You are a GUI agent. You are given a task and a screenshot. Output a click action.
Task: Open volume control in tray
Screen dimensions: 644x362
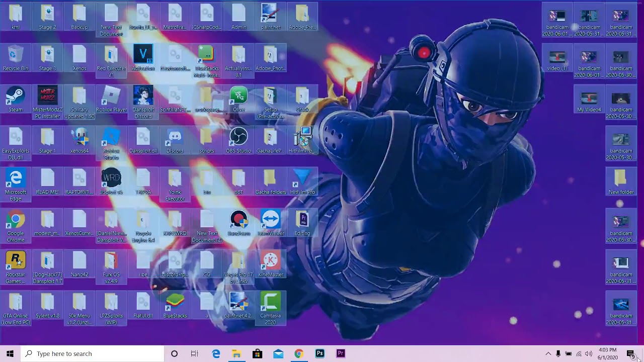589,354
